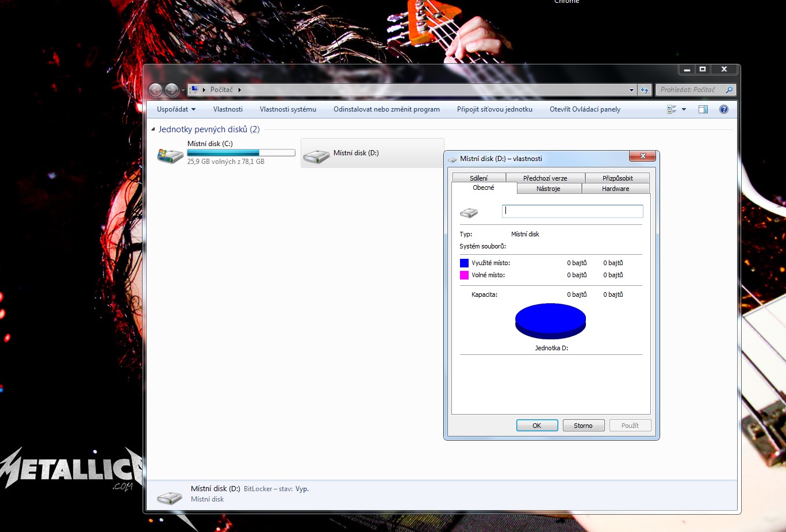Open the Uspořádat dropdown menu
The image size is (786, 532).
176,109
